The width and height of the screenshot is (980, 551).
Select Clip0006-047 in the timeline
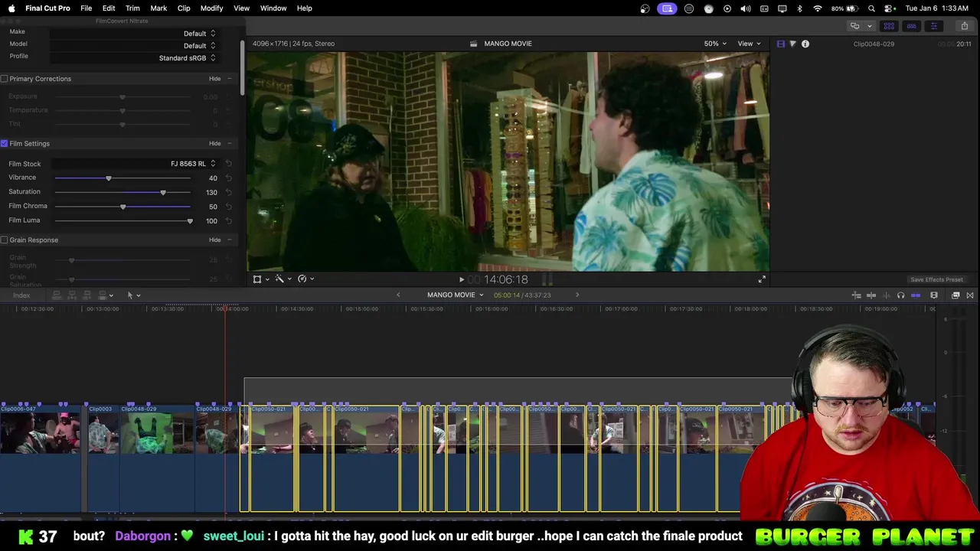coord(41,458)
